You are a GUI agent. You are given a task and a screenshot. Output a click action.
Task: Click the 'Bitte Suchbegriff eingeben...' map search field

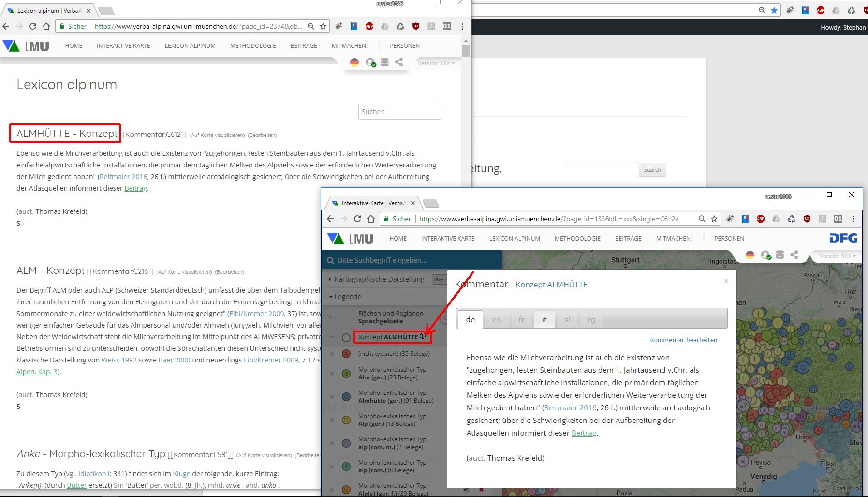pos(412,260)
